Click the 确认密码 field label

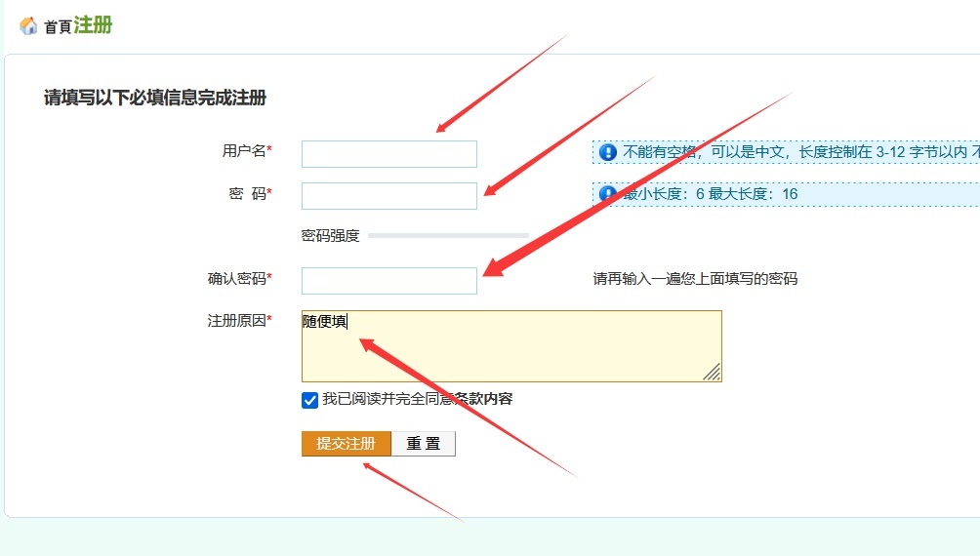[x=236, y=279]
